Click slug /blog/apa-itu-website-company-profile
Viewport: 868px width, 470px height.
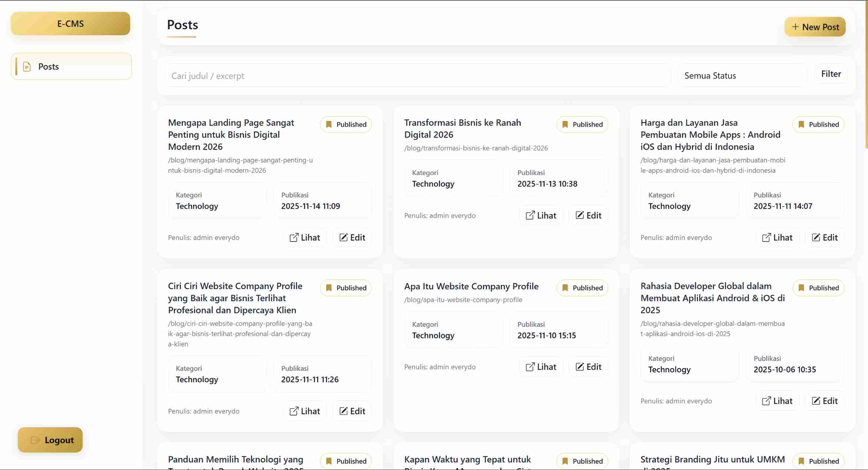point(463,299)
